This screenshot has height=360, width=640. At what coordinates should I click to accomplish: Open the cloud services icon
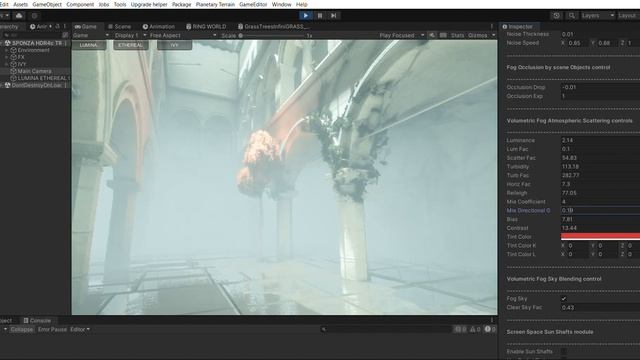tap(19, 16)
